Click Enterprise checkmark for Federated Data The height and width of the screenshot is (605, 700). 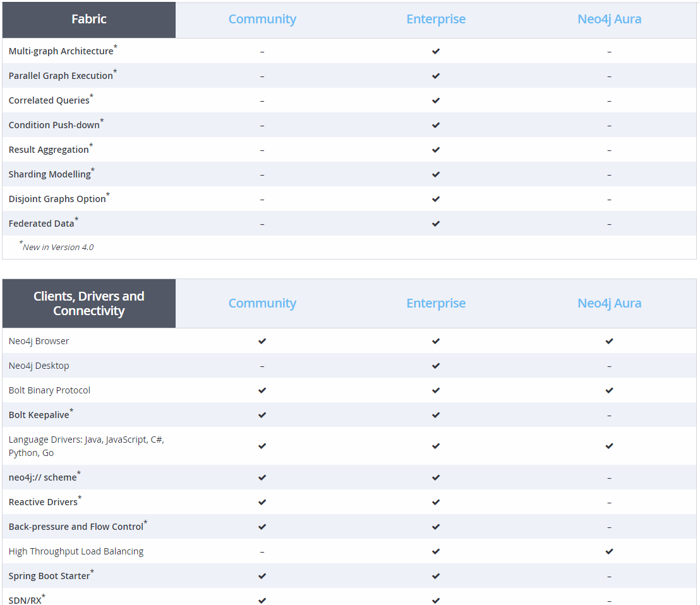[436, 223]
